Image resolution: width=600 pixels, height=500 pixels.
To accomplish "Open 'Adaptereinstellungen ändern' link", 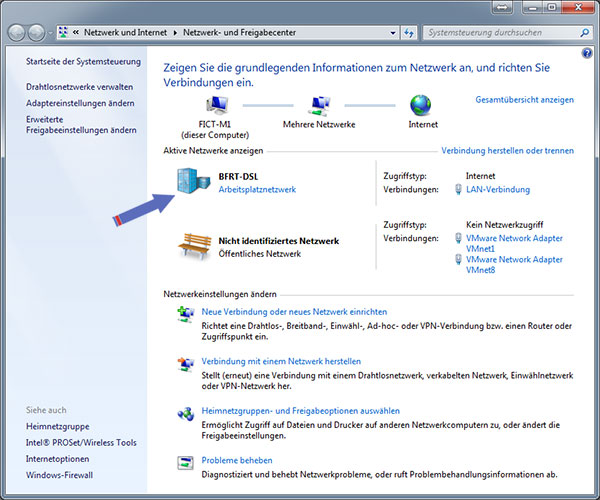I will tap(80, 103).
